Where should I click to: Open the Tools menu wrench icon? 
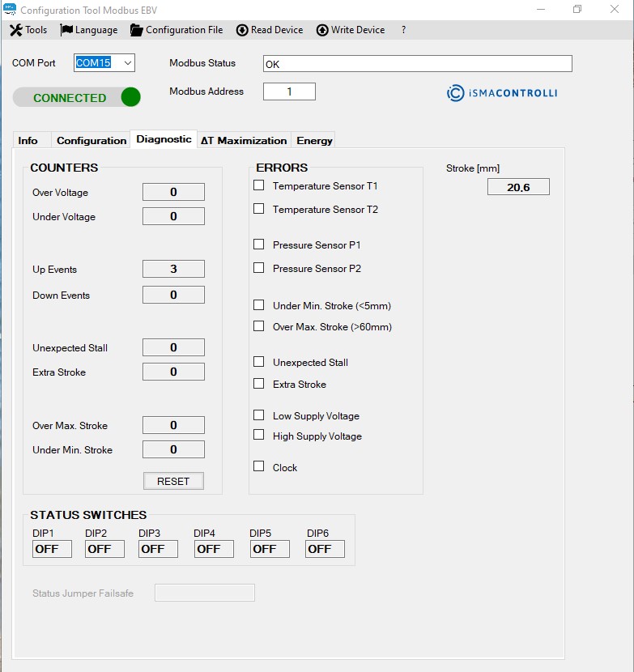coord(15,30)
